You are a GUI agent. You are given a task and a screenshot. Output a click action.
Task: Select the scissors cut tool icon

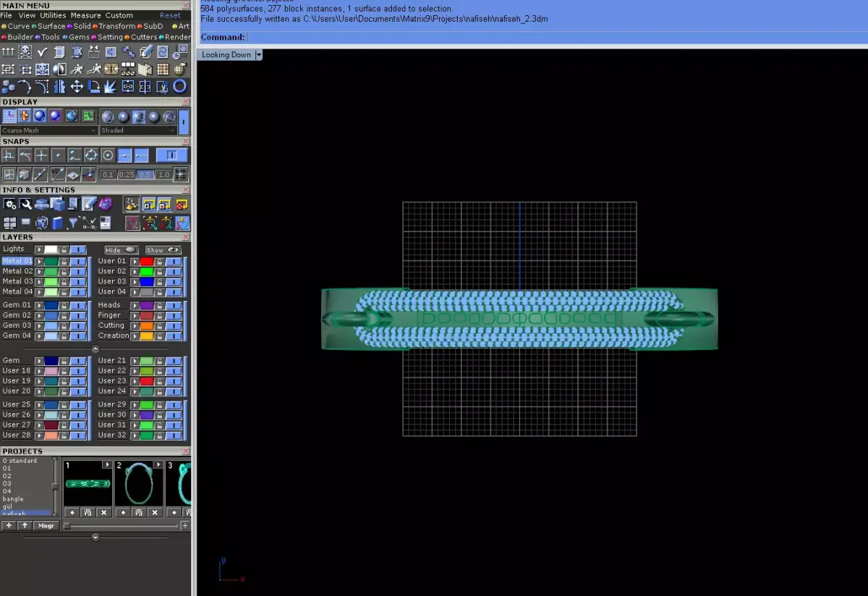(x=162, y=86)
